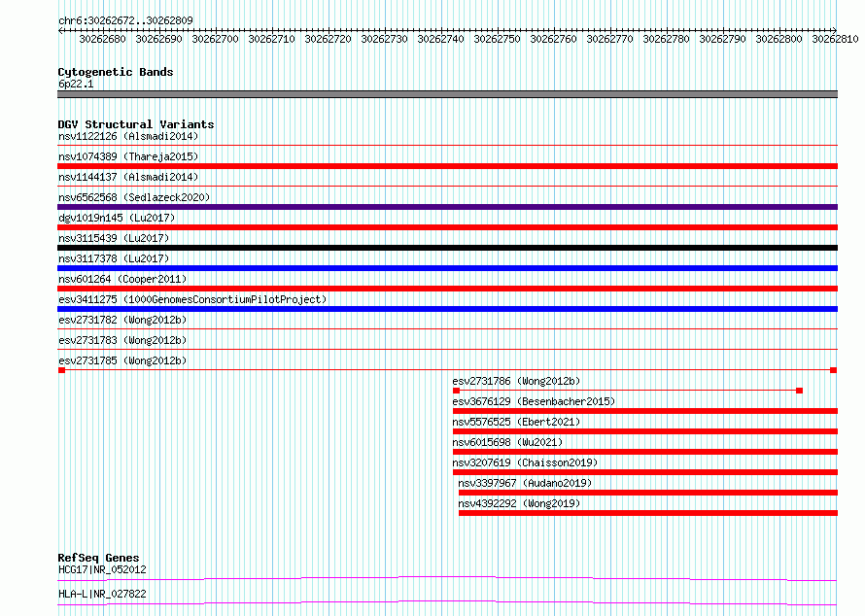Screen dimensions: 865x616
Task: Select esv2731785 (Wong2012b) label
Action: coord(122,360)
